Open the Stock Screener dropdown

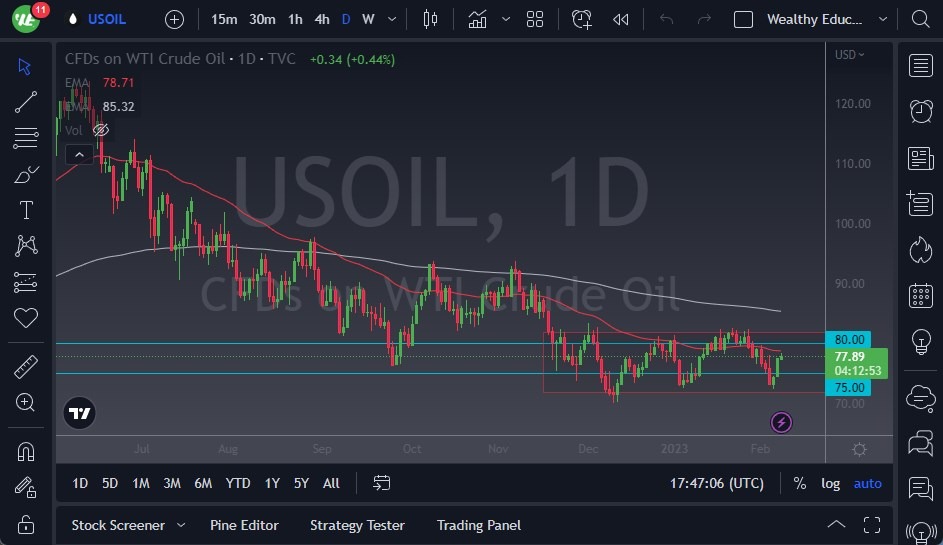click(181, 525)
